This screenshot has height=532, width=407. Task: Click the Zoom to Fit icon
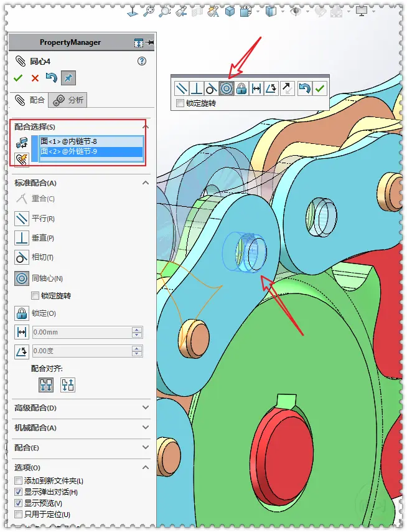(149, 12)
